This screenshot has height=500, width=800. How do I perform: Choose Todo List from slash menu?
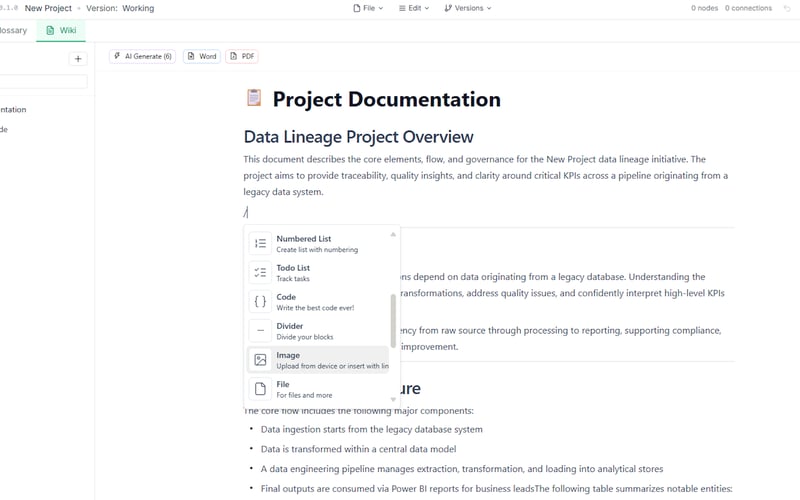point(318,272)
